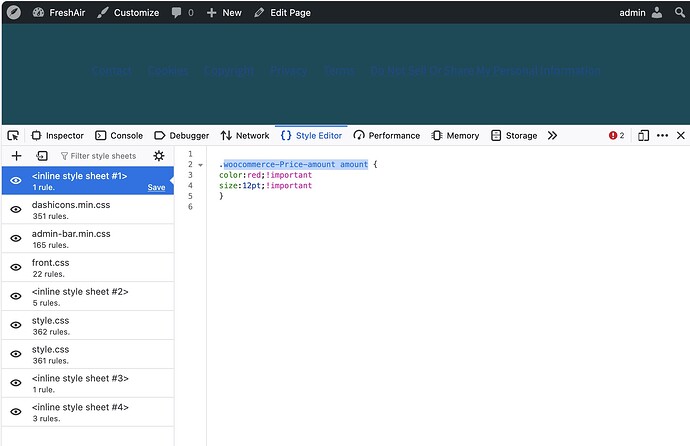Open Style Editor options gear
The width and height of the screenshot is (690, 446).
coord(159,156)
